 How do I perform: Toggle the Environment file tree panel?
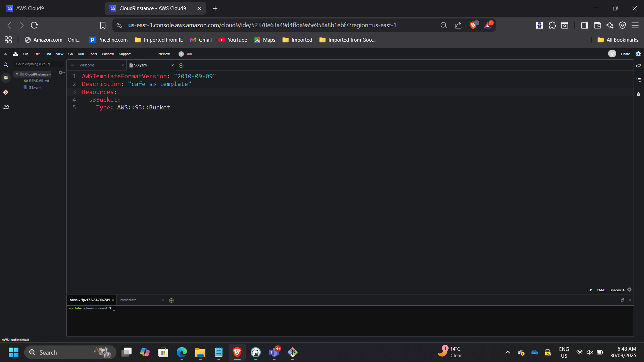(6, 78)
